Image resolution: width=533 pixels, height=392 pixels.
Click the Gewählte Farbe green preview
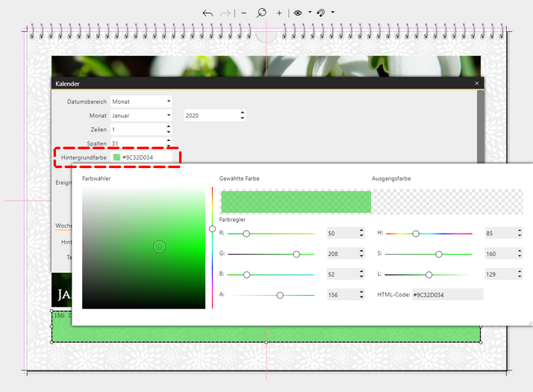[x=296, y=202]
